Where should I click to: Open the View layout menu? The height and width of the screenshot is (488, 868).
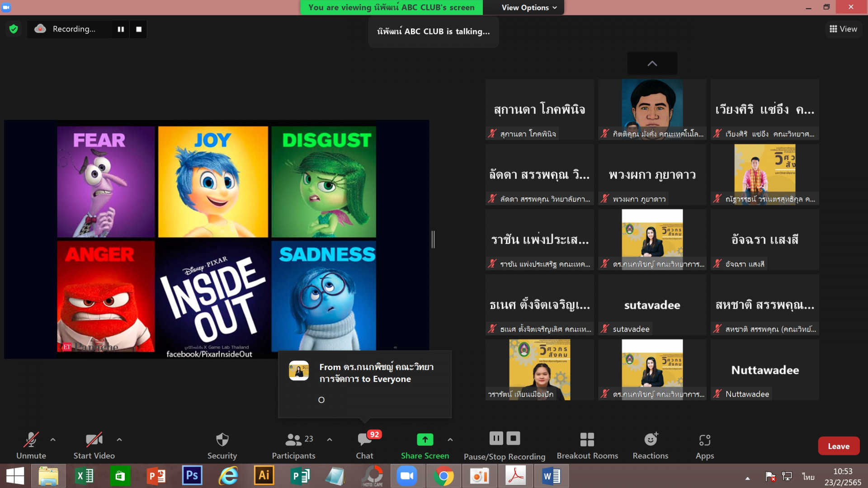[x=844, y=29]
